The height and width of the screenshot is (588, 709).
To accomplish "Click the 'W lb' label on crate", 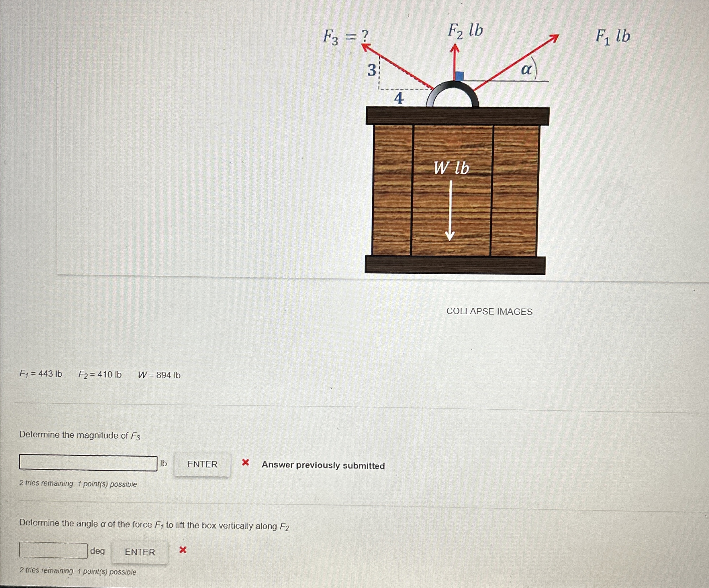I will (451, 168).
